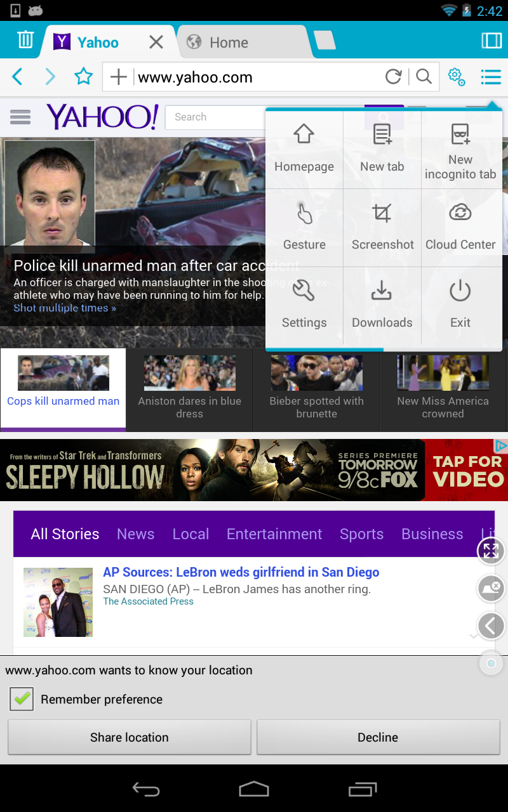The width and height of the screenshot is (508, 812).
Task: Open Android recent apps
Action: (x=363, y=789)
